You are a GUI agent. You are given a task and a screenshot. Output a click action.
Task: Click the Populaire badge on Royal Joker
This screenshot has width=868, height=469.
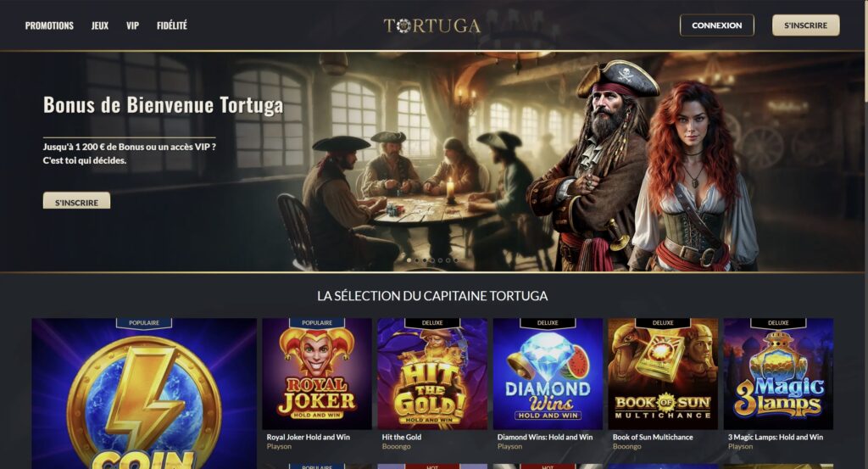tap(317, 323)
